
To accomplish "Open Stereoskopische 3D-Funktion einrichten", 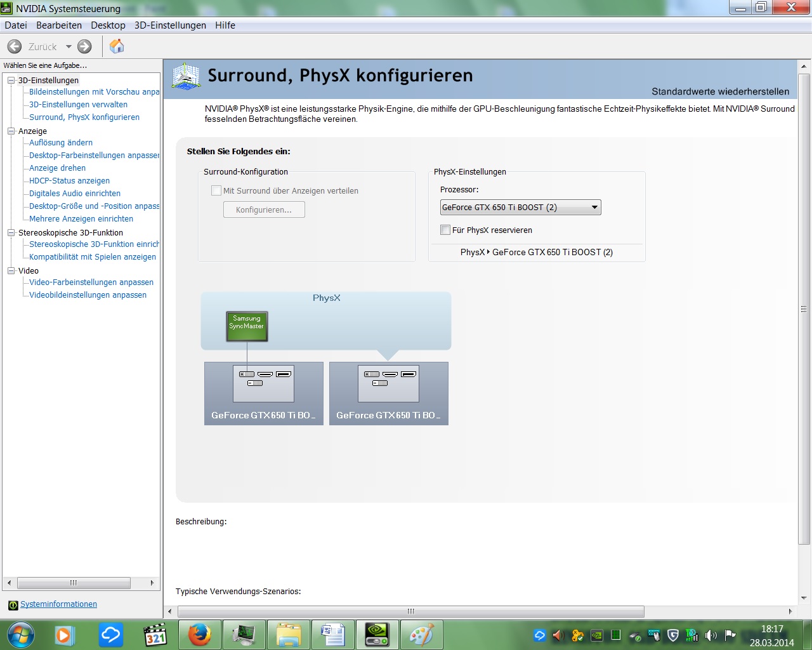I will click(95, 244).
